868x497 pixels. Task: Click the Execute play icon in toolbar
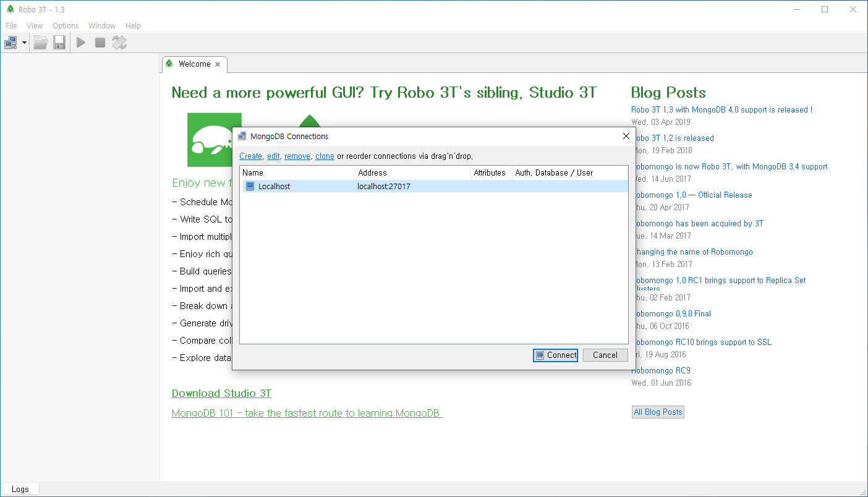81,43
